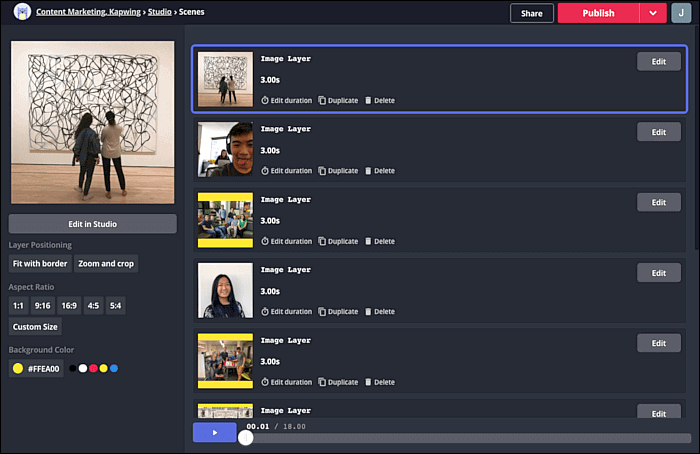
Task: Click the play button in timeline
Action: 215,432
